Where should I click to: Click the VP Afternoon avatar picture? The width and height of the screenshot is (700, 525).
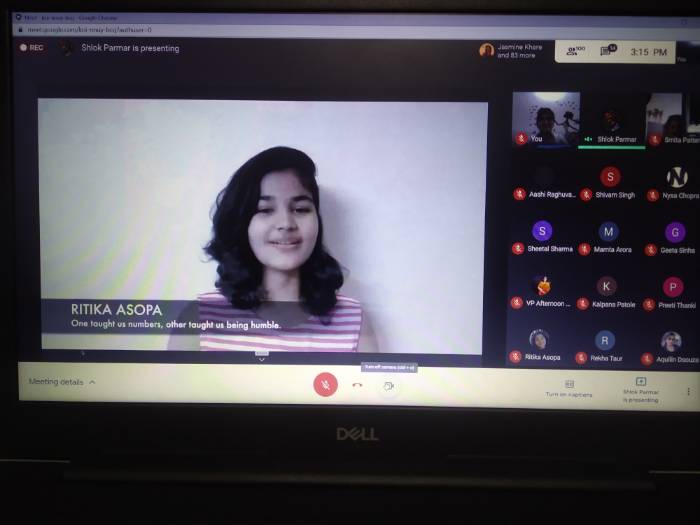542,286
